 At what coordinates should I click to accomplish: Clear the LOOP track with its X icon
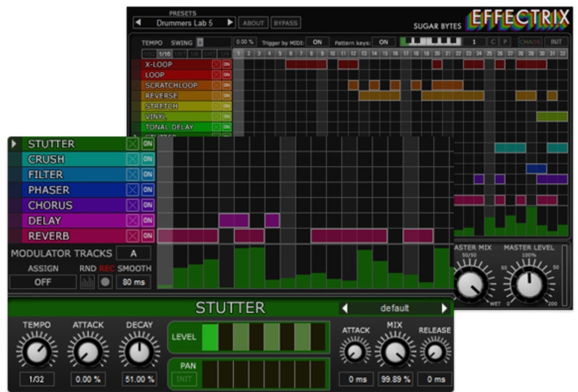click(216, 75)
